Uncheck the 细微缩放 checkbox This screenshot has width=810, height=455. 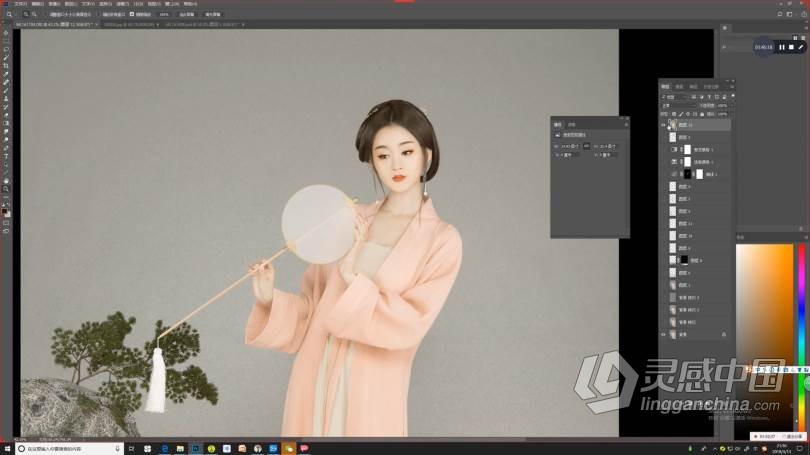coord(132,14)
